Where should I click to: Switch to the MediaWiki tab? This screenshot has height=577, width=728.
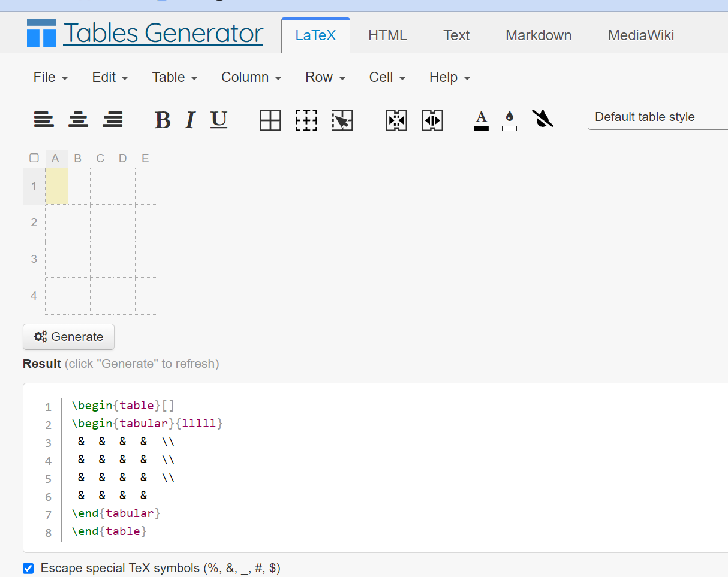(641, 35)
